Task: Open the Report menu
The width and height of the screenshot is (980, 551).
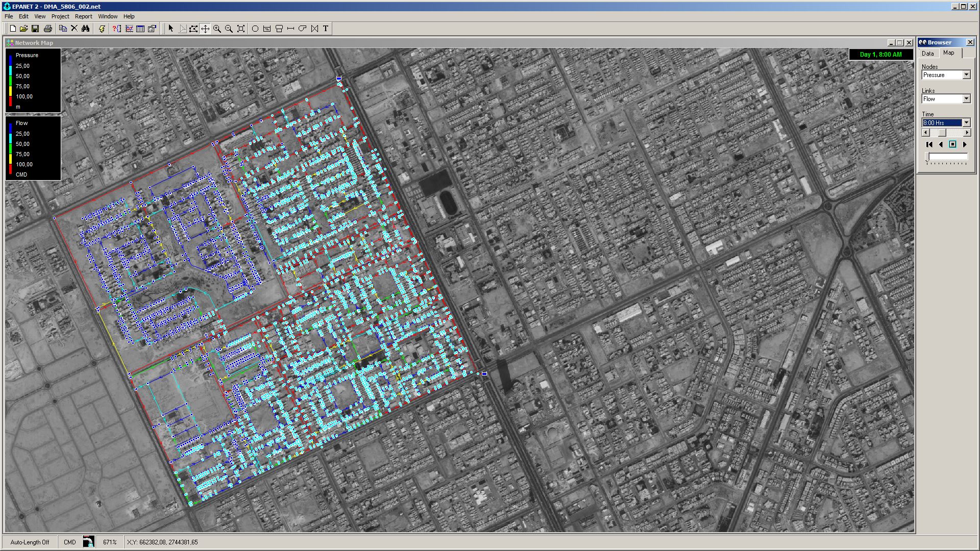Action: (x=83, y=16)
